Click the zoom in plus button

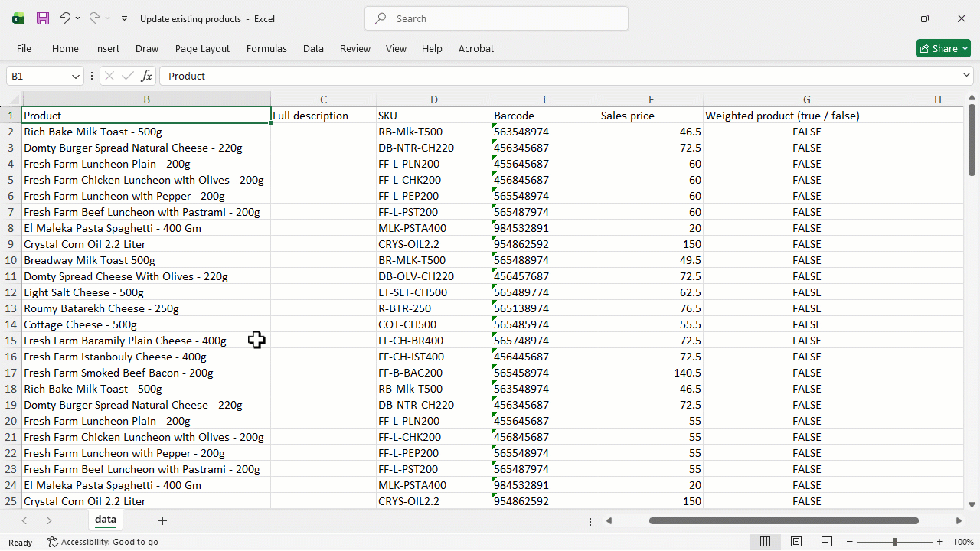click(x=940, y=542)
